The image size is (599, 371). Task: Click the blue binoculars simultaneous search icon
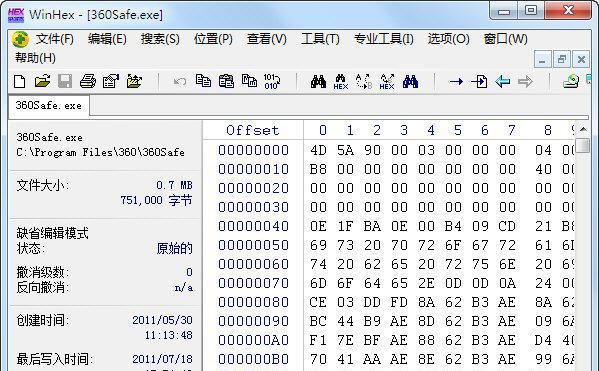[410, 81]
